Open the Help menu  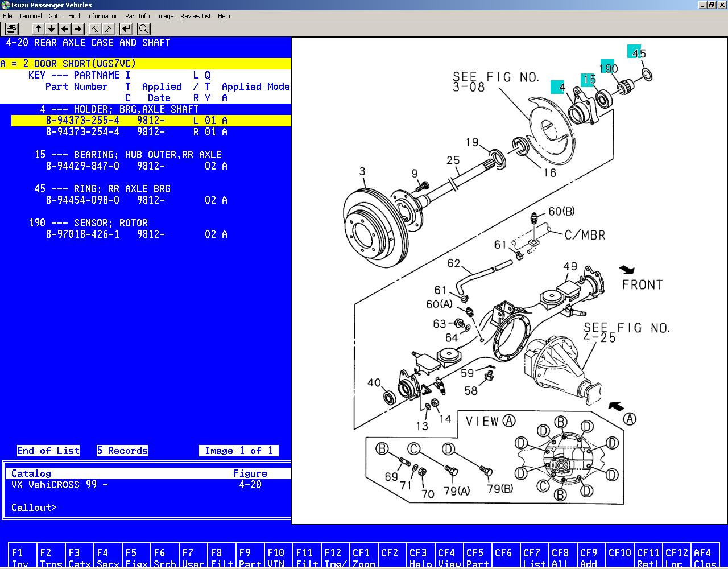tap(224, 16)
